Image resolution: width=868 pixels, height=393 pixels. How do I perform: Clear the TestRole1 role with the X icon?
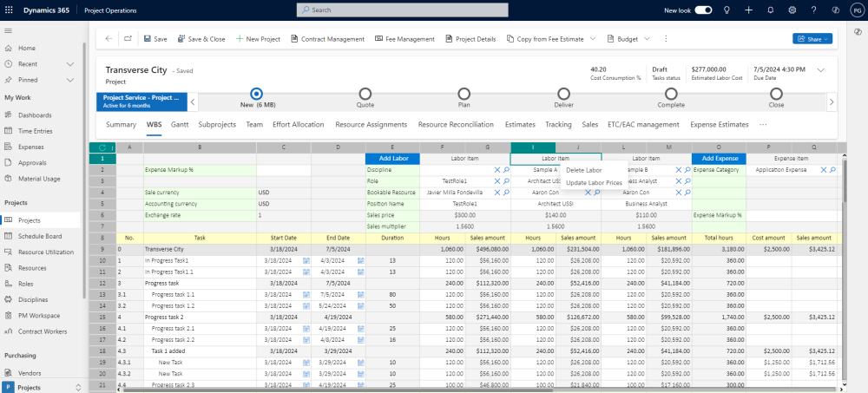(496, 181)
